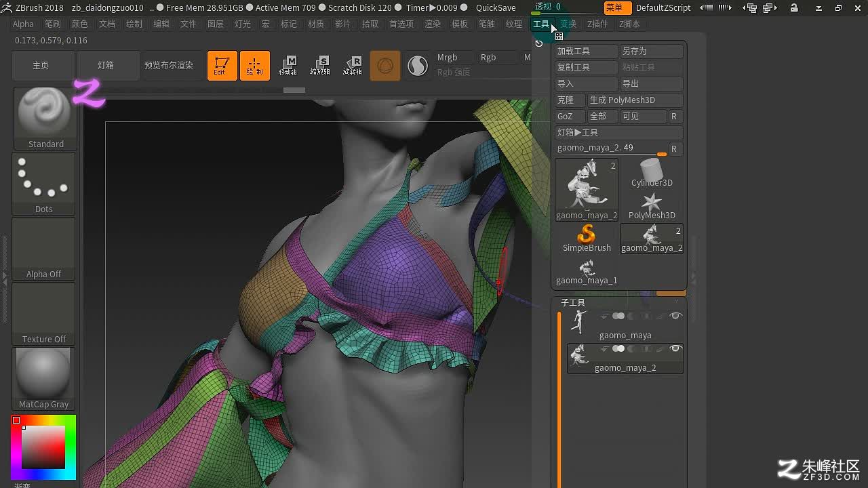Click 预览布尔渲染 (Preview Boolean Render) button

pos(169,66)
